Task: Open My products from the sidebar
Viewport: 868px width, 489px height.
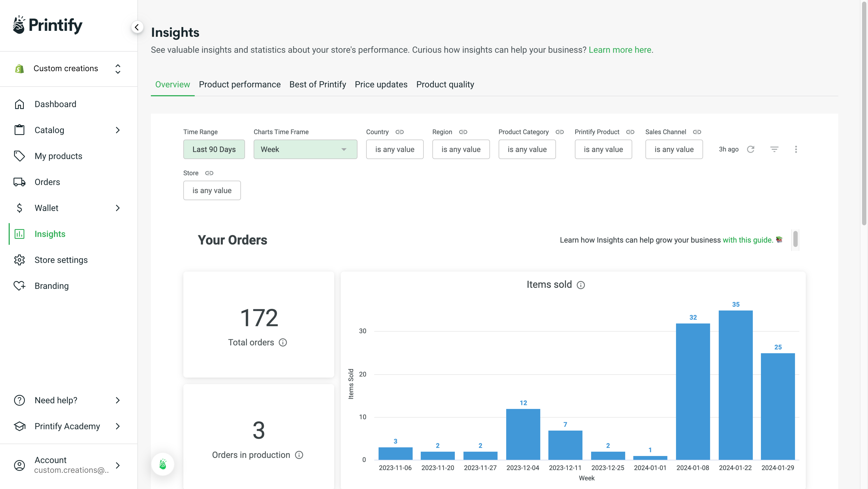Action: click(58, 156)
